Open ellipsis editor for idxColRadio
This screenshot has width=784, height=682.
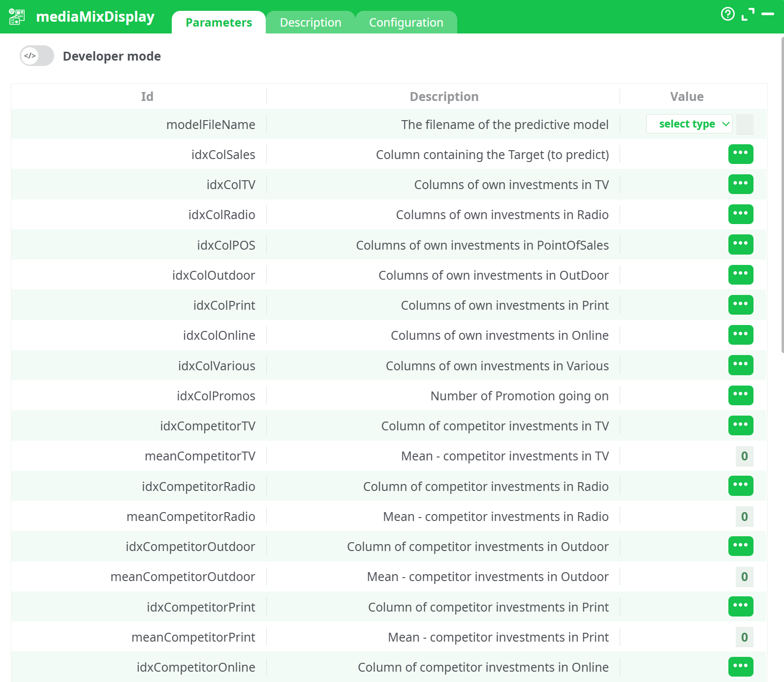click(x=740, y=214)
